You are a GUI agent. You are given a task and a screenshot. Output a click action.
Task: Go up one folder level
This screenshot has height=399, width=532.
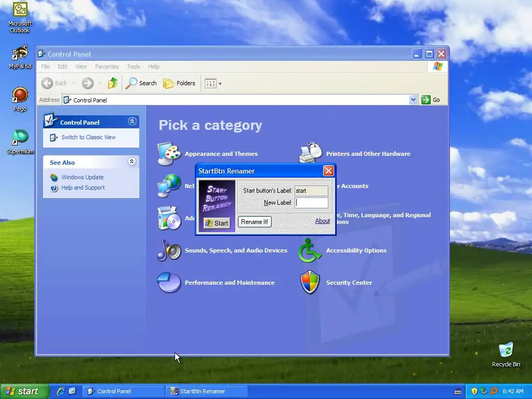point(113,83)
